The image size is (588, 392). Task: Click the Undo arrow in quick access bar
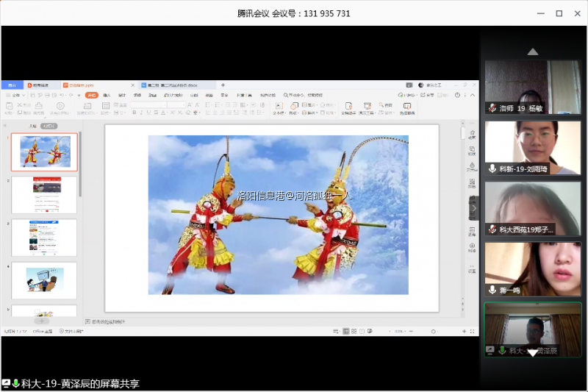(x=62, y=96)
